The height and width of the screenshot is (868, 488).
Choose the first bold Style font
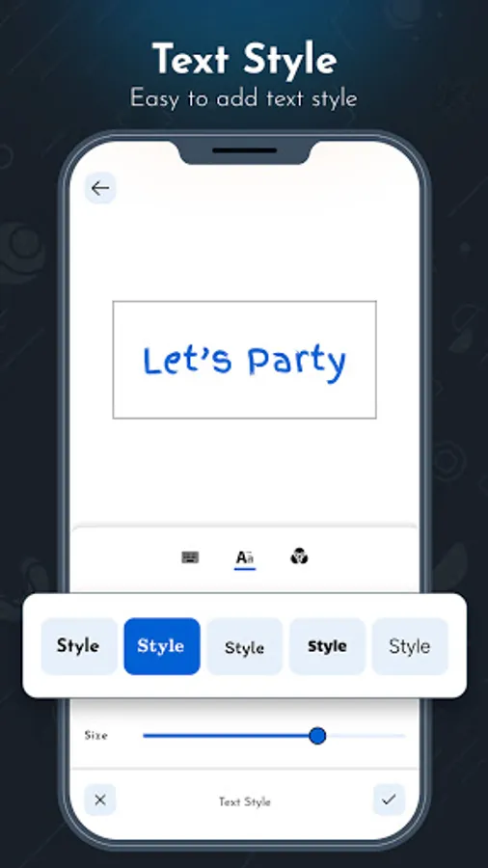pyautogui.click(x=78, y=646)
